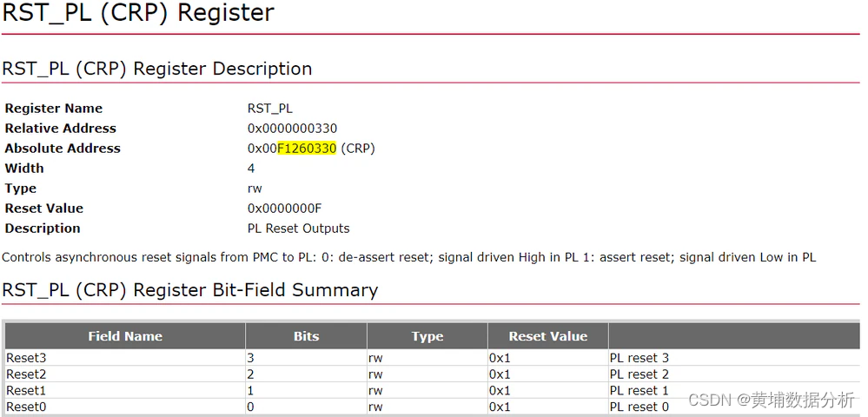Image resolution: width=868 pixels, height=417 pixels.
Task: Click the 'Absolute Address' label
Action: click(x=63, y=149)
